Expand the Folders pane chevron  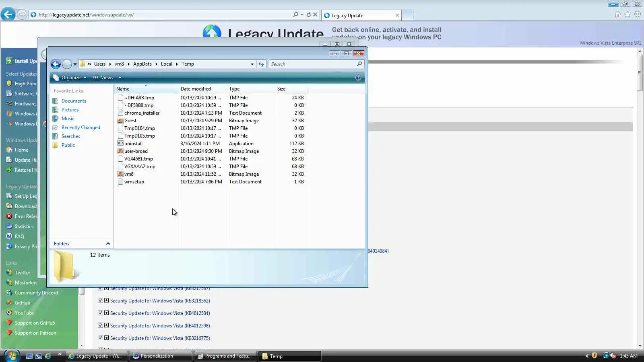[x=108, y=244]
